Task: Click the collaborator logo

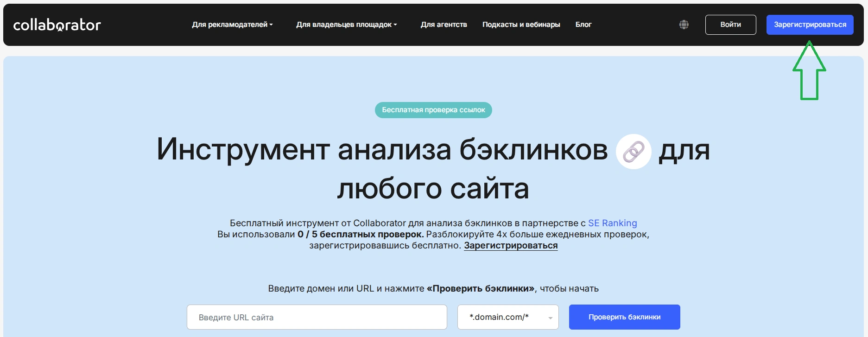Action: coord(57,25)
